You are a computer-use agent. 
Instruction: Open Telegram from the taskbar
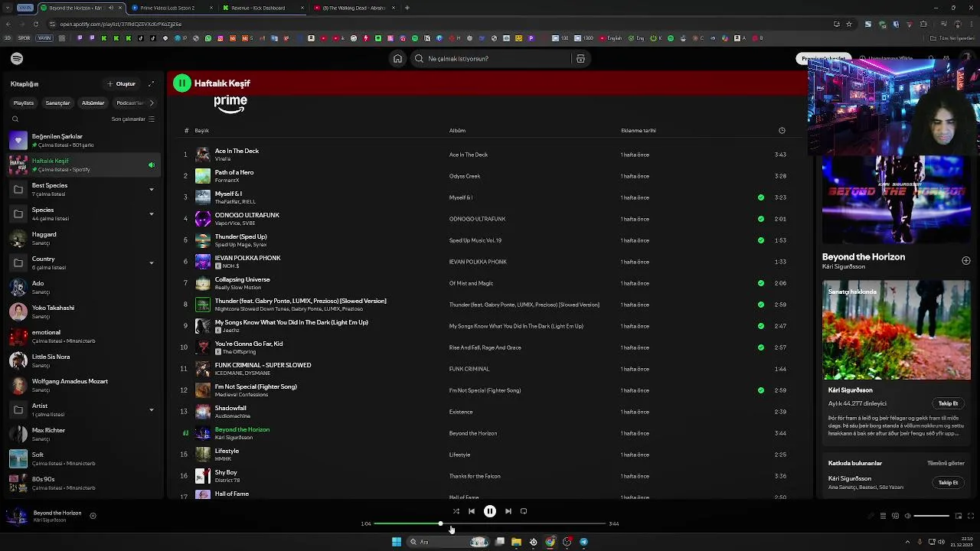[583, 542]
